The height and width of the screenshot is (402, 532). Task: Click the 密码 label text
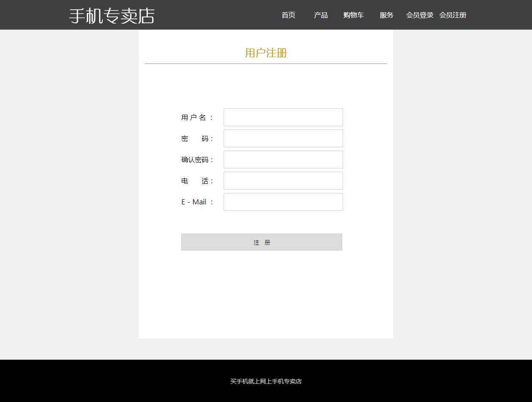pyautogui.click(x=197, y=139)
